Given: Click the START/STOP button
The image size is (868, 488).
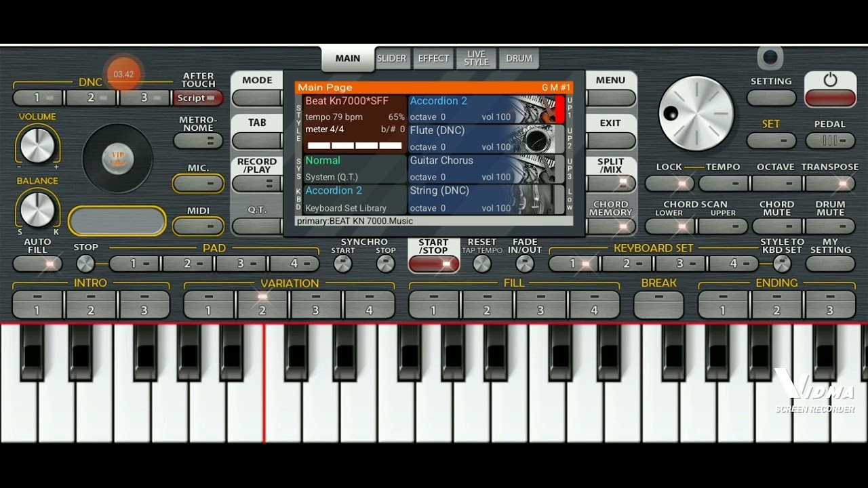Looking at the screenshot, I should pos(433,264).
